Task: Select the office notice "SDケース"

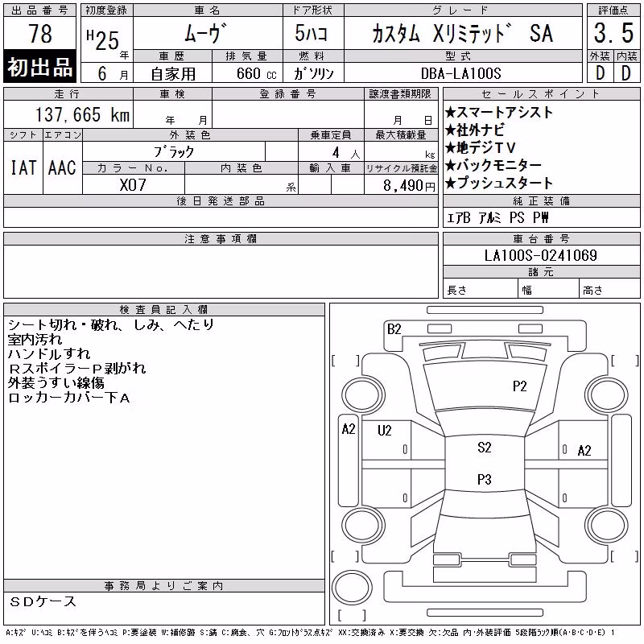Action: [x=43, y=601]
